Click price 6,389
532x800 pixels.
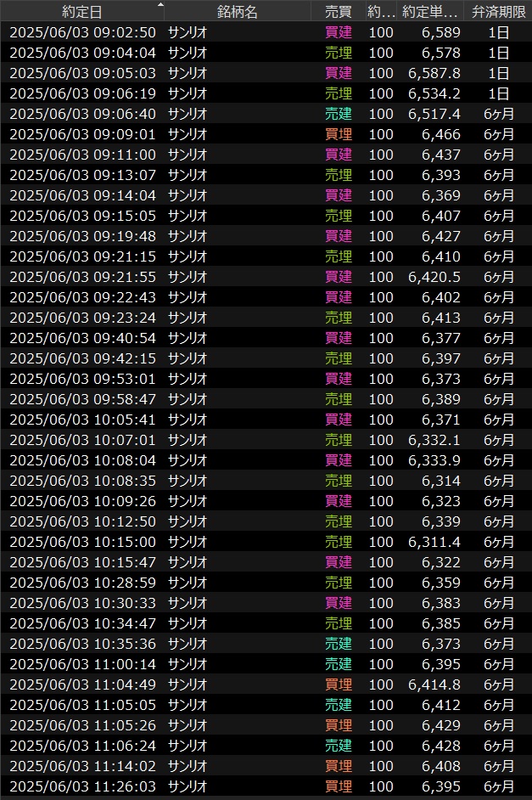[x=440, y=399]
